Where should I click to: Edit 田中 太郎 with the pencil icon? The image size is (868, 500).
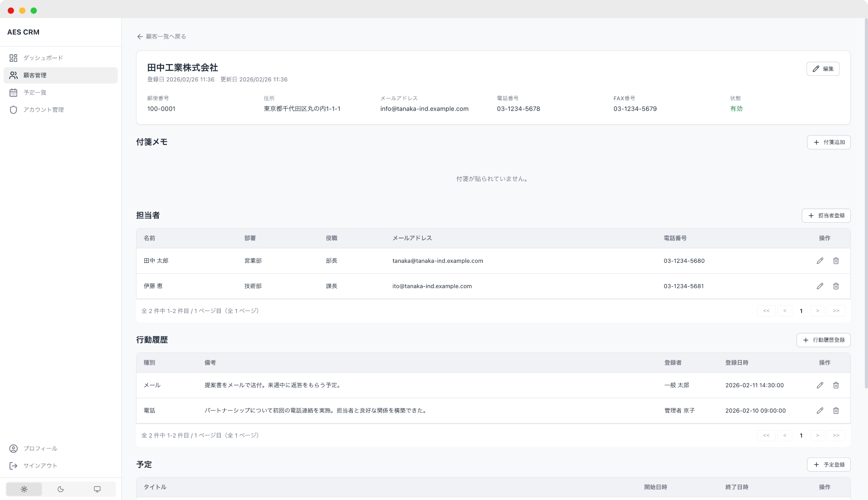point(820,261)
